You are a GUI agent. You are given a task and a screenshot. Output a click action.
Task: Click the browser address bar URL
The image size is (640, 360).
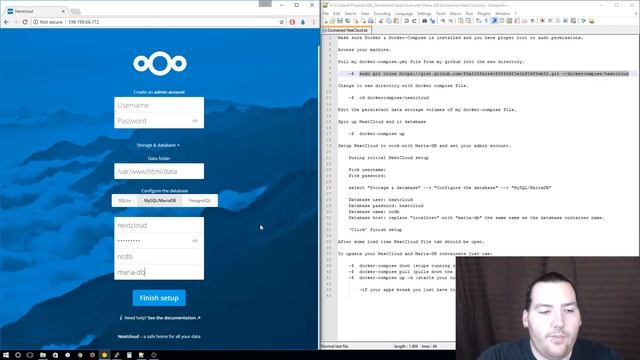[83, 22]
